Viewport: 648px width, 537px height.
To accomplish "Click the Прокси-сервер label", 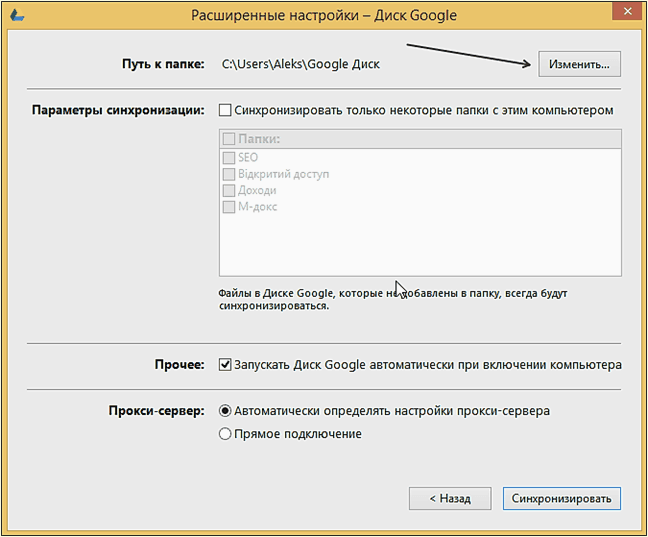I will point(157,411).
